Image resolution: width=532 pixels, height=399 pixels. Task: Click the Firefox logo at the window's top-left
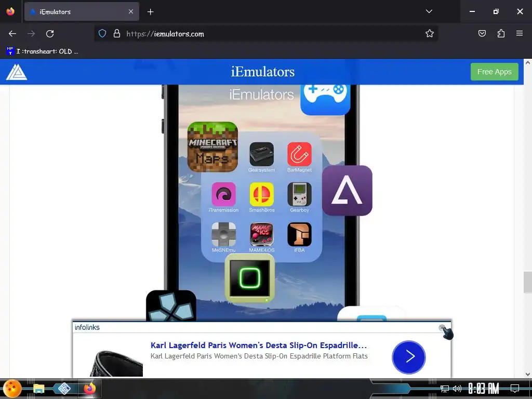tap(10, 11)
